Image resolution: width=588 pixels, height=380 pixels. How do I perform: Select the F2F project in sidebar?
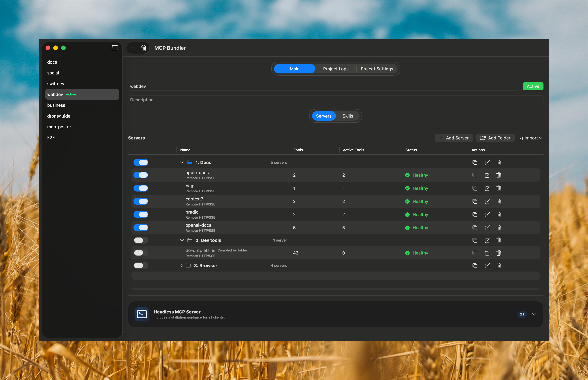click(x=82, y=138)
